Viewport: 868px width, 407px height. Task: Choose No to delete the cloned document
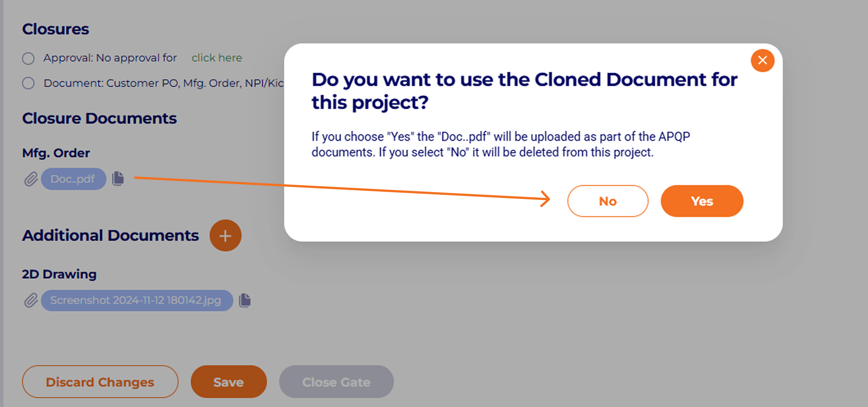pos(608,201)
